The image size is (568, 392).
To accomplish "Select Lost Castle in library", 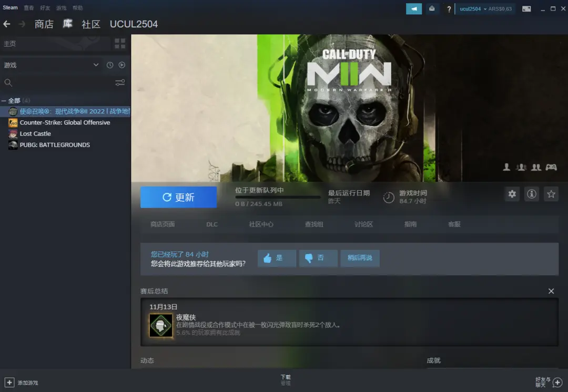I will coord(66,133).
